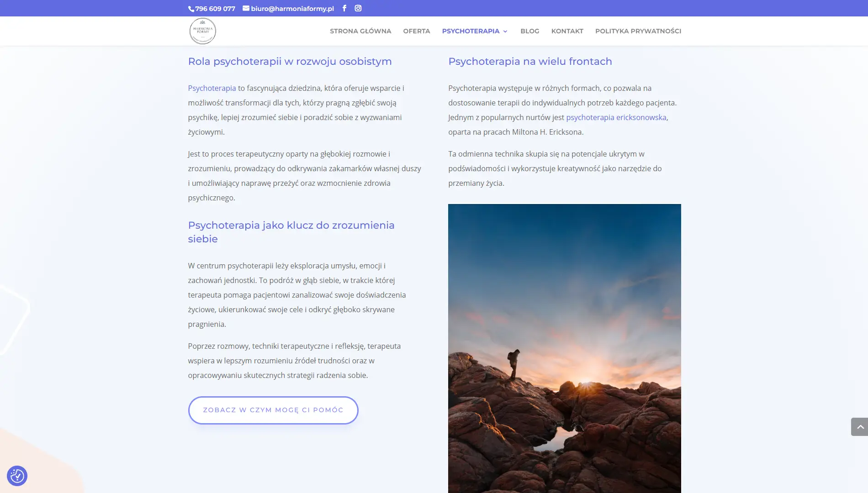Click the Harmonia Formy logo

(202, 31)
